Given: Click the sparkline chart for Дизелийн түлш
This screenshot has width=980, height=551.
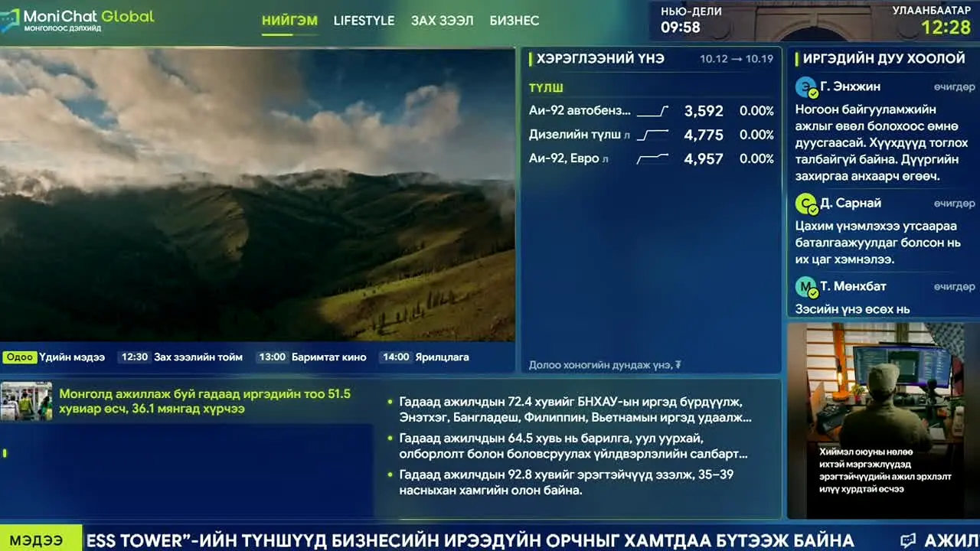Looking at the screenshot, I should click(652, 135).
